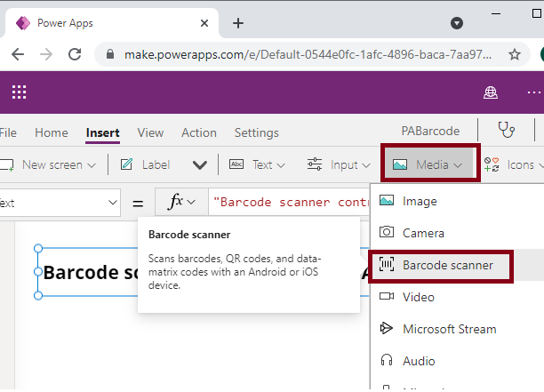The height and width of the screenshot is (392, 544).
Task: Open a new browser tab
Action: [238, 23]
